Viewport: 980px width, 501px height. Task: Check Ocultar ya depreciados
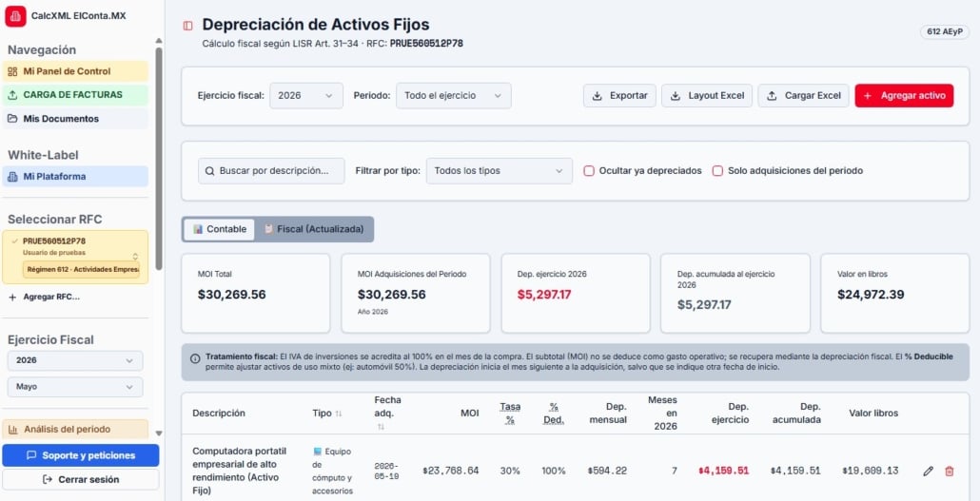pyautogui.click(x=589, y=170)
